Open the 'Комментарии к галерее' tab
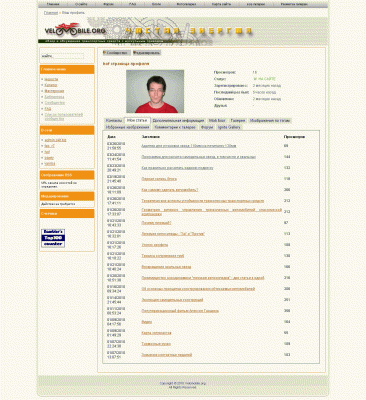This screenshot has height=400, width=366. tap(175, 127)
